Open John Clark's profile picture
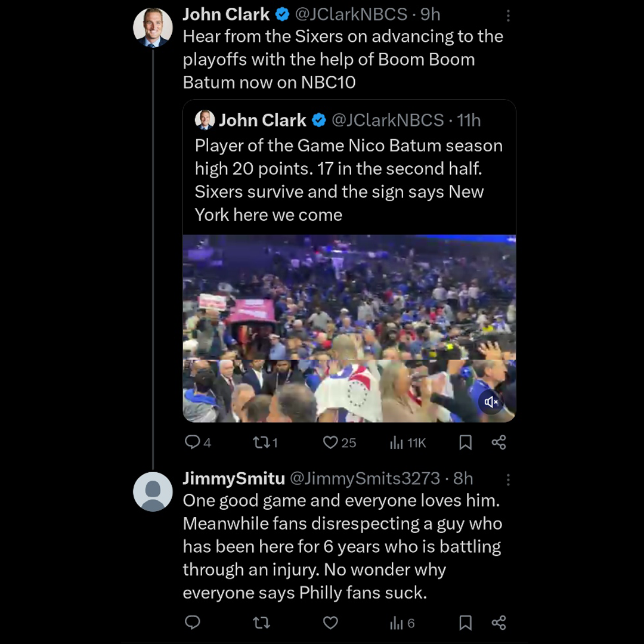 click(153, 27)
